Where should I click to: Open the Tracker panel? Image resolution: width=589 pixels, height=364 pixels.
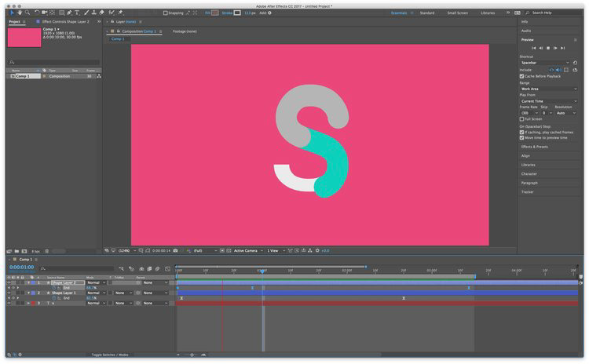click(528, 191)
